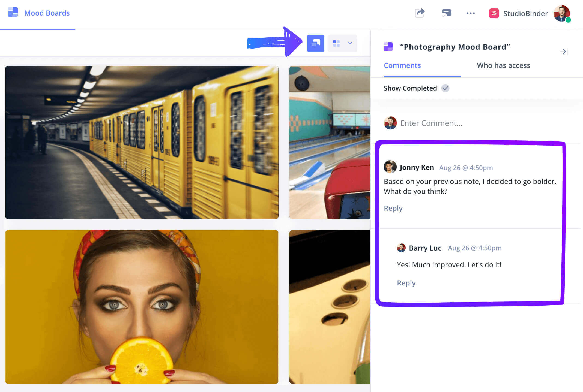The height and width of the screenshot is (392, 583).
Task: Click the StudioBinder logo icon
Action: pyautogui.click(x=494, y=13)
